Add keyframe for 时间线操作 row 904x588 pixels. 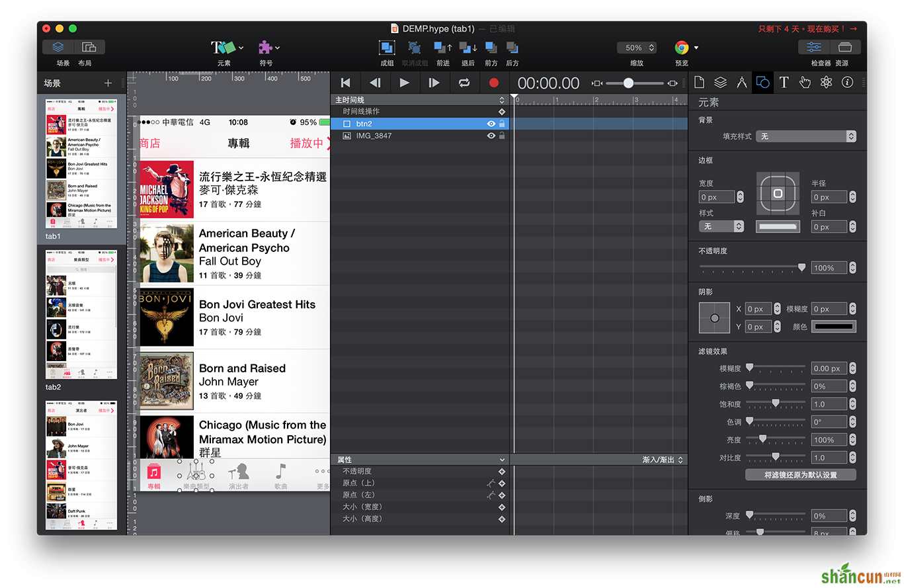point(502,112)
